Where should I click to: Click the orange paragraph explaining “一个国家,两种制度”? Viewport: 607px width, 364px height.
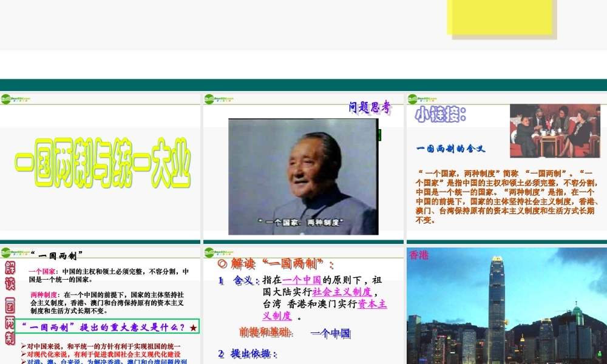506,197
